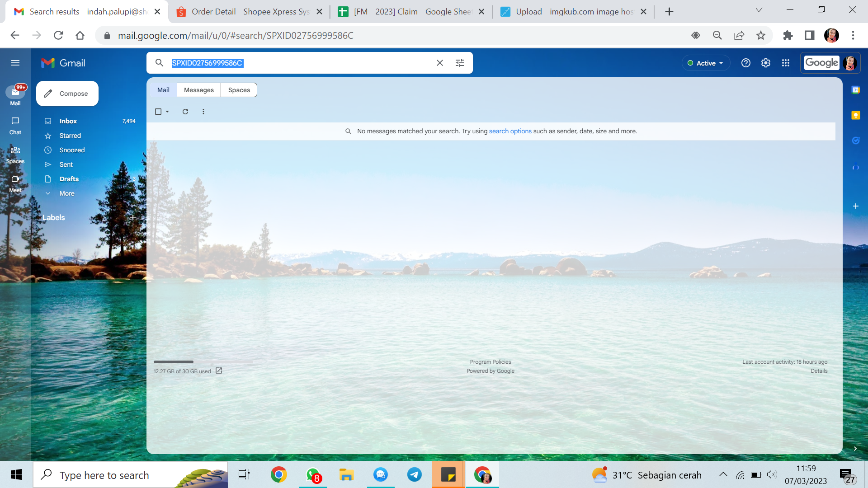Click the Gmail search input field
The width and height of the screenshot is (868, 488).
[298, 63]
